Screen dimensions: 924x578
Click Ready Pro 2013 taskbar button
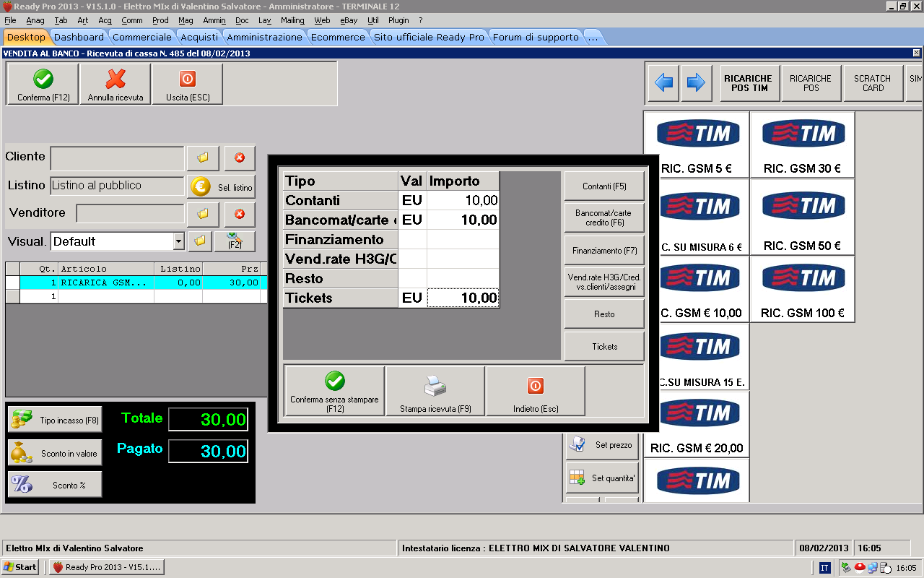[107, 567]
